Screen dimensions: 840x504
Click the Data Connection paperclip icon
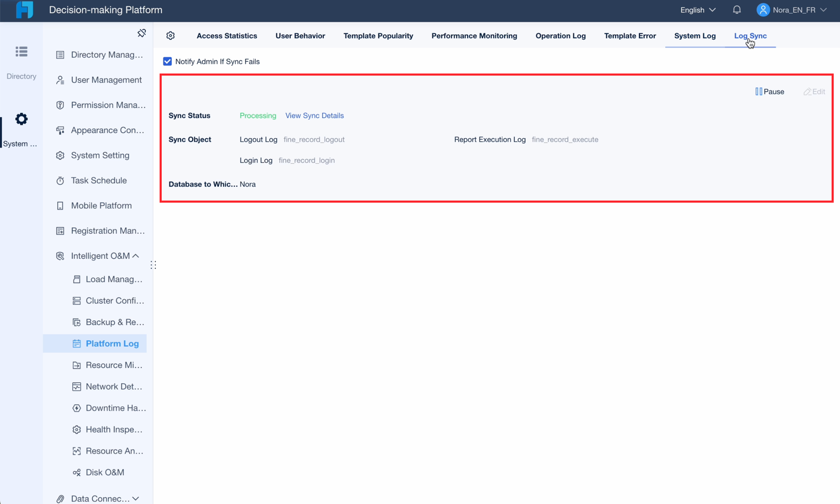[60, 499]
